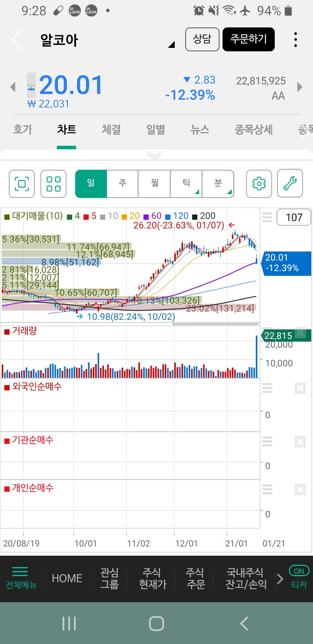The height and width of the screenshot is (644, 313).
Task: Tap the 거래량 volume label
Action: (24, 331)
